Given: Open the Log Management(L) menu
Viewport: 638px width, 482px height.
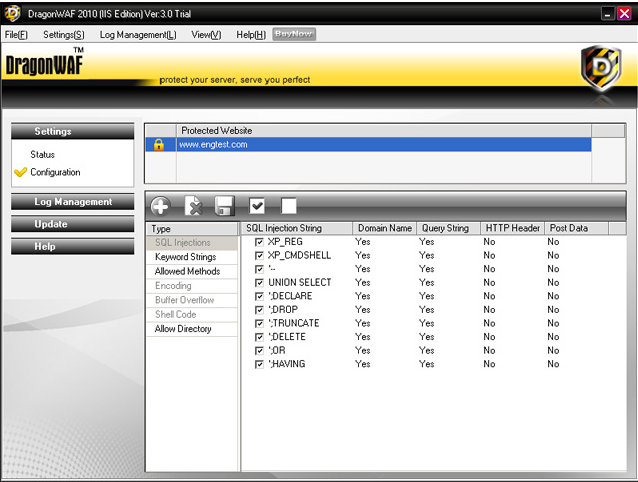Looking at the screenshot, I should [x=138, y=35].
